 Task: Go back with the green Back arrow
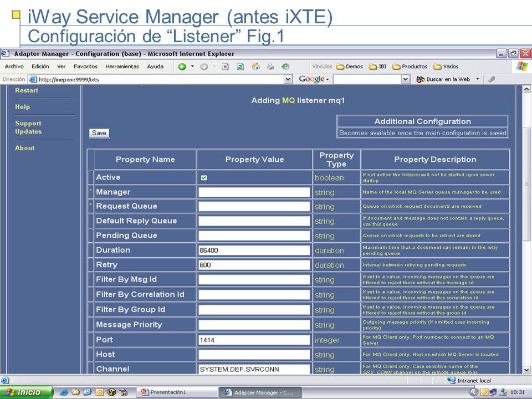[x=182, y=66]
